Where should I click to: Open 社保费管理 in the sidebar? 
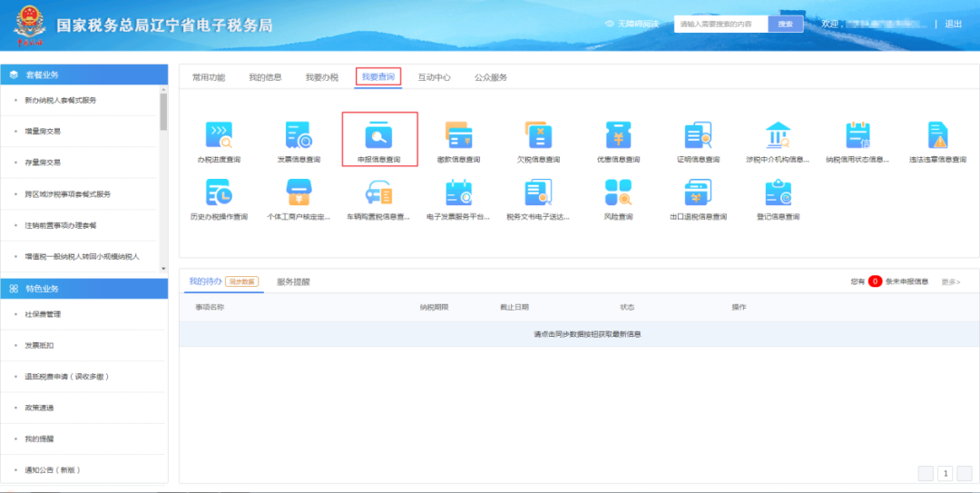coord(43,314)
